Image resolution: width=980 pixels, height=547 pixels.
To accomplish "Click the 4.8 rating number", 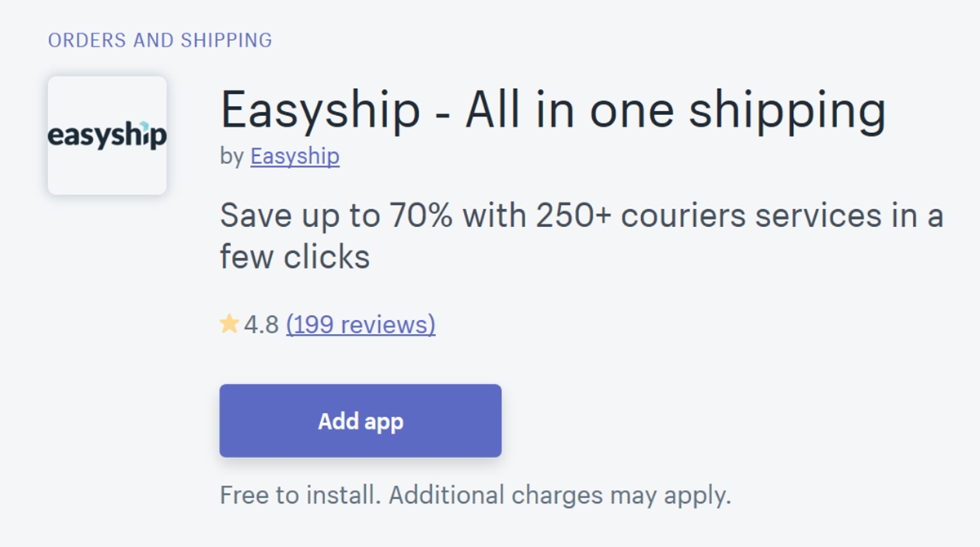I will 261,325.
